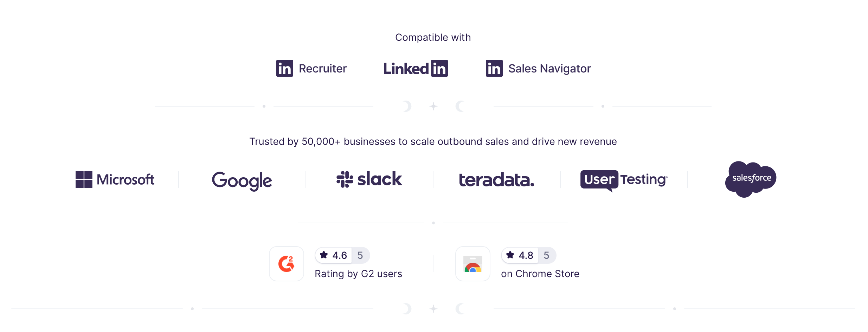Click the UserTesting logo
Screen dimensions: 868x332
coord(624,180)
